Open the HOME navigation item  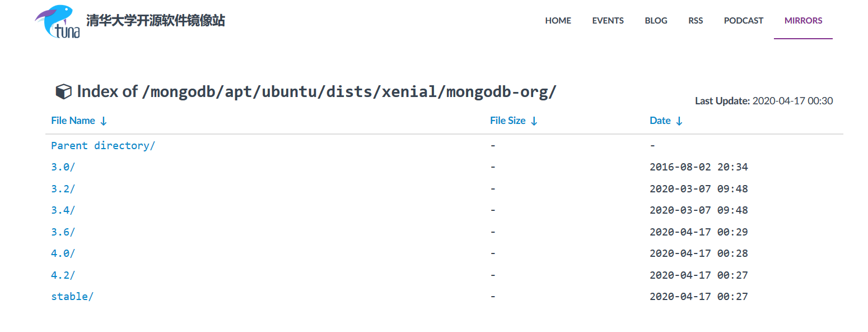(558, 20)
